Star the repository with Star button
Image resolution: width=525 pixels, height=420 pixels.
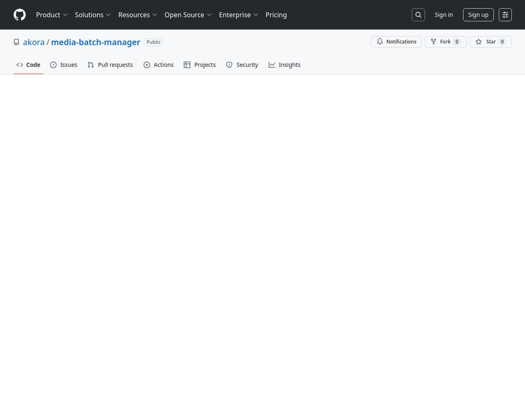(490, 42)
